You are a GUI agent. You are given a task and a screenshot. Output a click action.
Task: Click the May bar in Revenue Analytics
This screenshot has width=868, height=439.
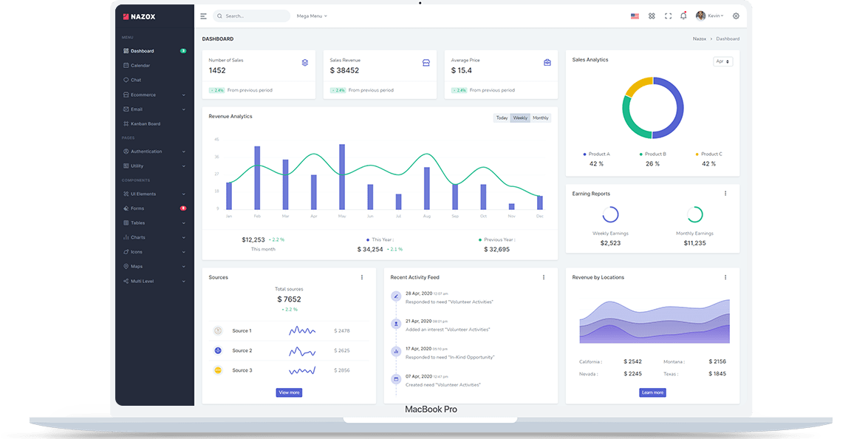[x=342, y=177]
